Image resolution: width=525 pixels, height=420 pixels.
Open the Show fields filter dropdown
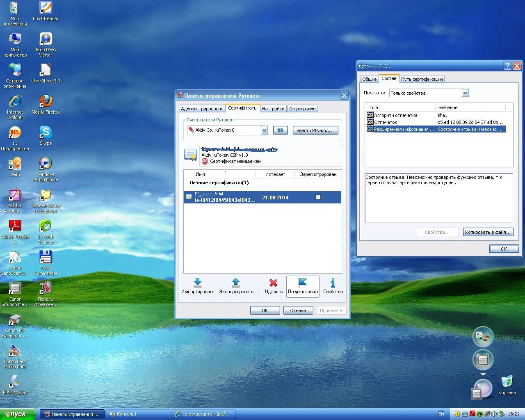[465, 93]
